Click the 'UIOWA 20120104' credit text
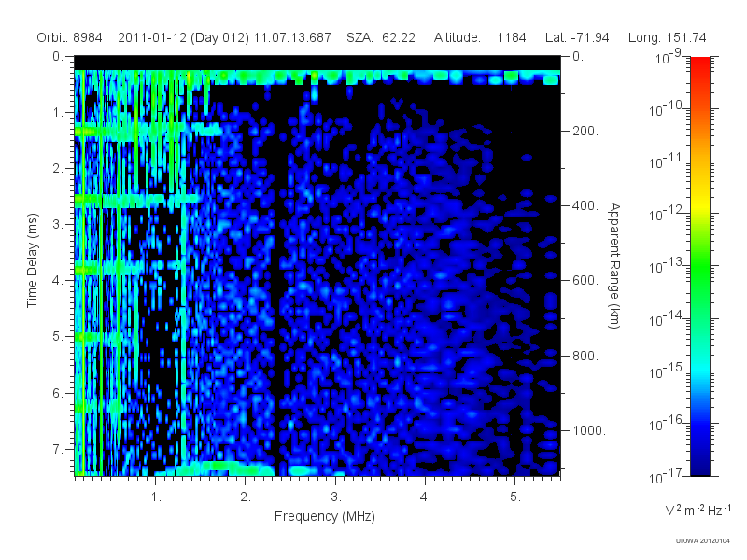Viewport: 747px width, 560px height. [703, 540]
